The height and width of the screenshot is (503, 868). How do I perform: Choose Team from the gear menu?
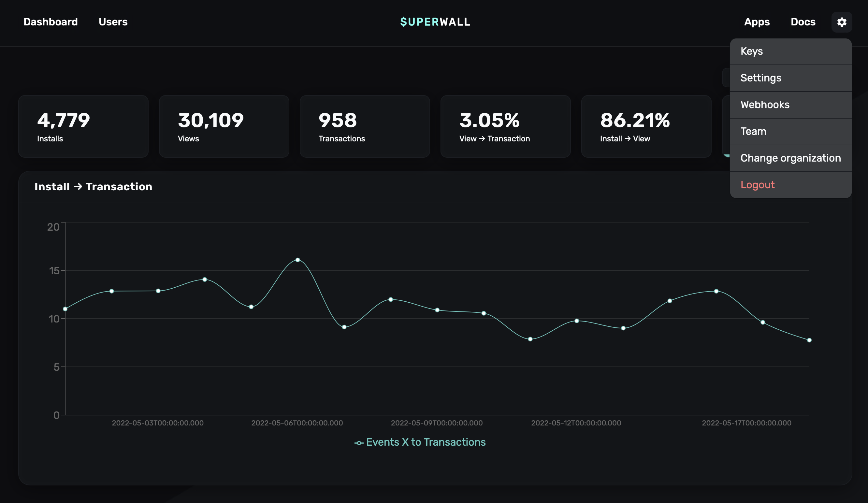(x=753, y=132)
